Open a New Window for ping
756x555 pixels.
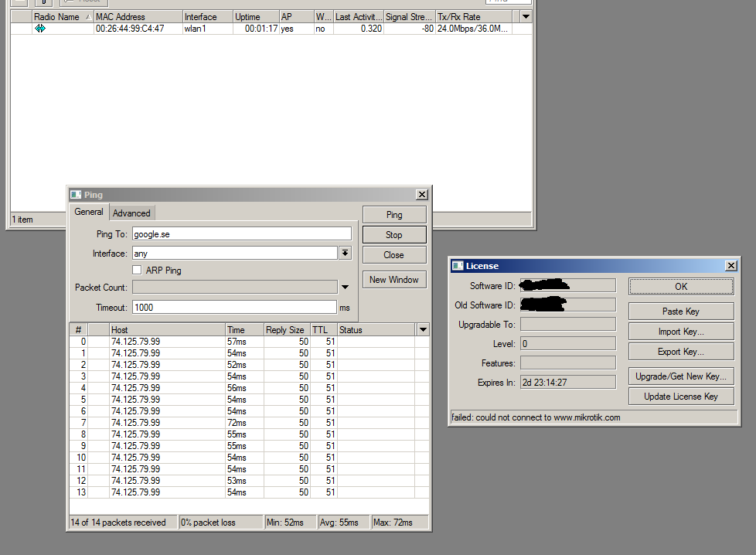point(394,280)
